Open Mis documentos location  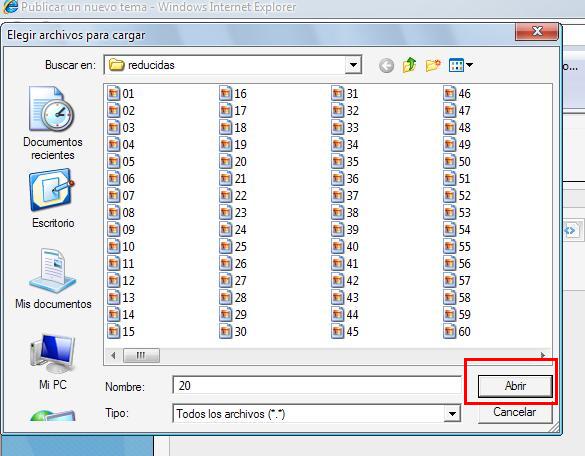click(53, 279)
